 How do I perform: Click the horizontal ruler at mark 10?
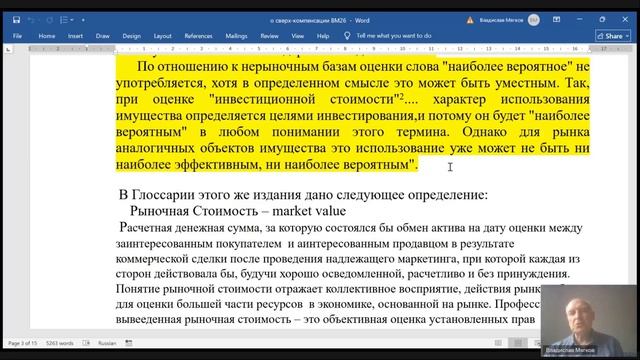402,49
